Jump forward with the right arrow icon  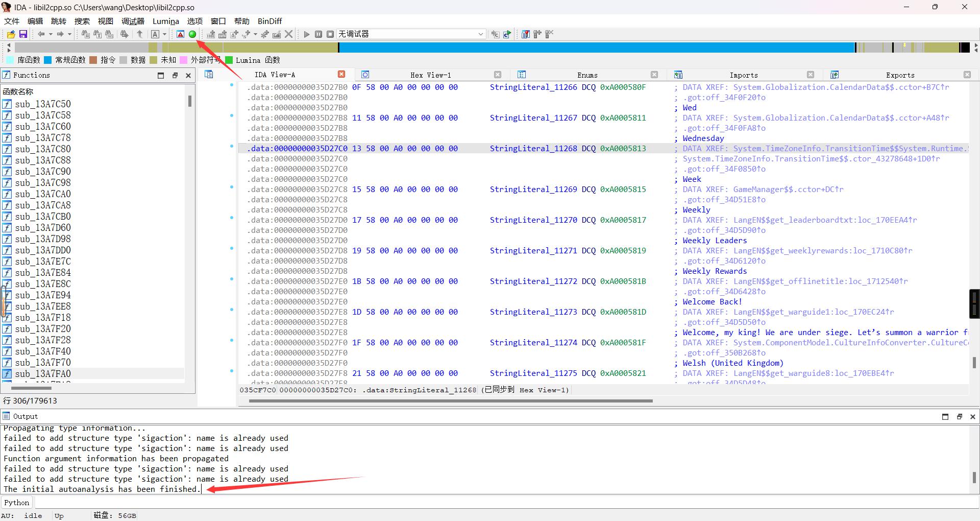(x=60, y=34)
